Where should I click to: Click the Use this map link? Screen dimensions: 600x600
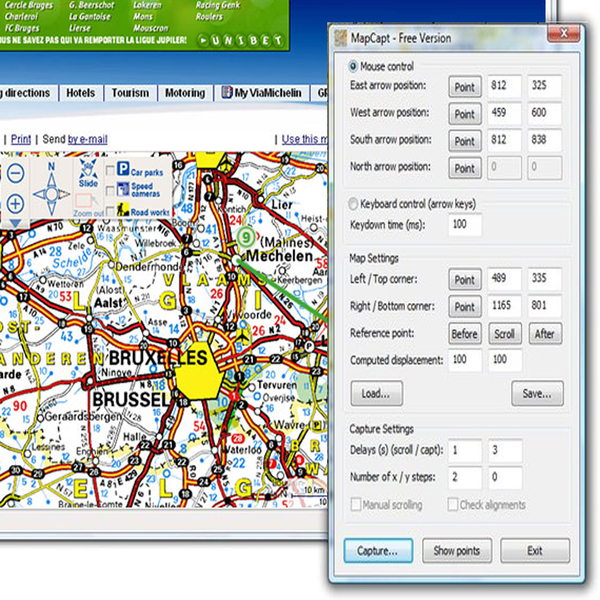tap(304, 139)
